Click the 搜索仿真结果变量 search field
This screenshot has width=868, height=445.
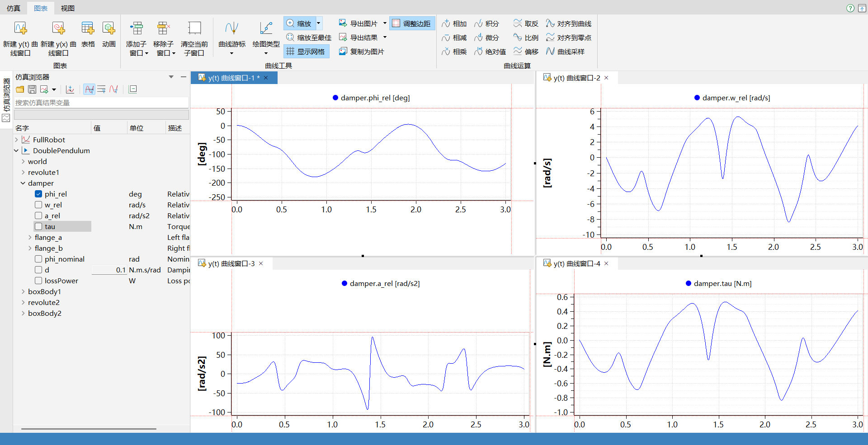point(101,103)
